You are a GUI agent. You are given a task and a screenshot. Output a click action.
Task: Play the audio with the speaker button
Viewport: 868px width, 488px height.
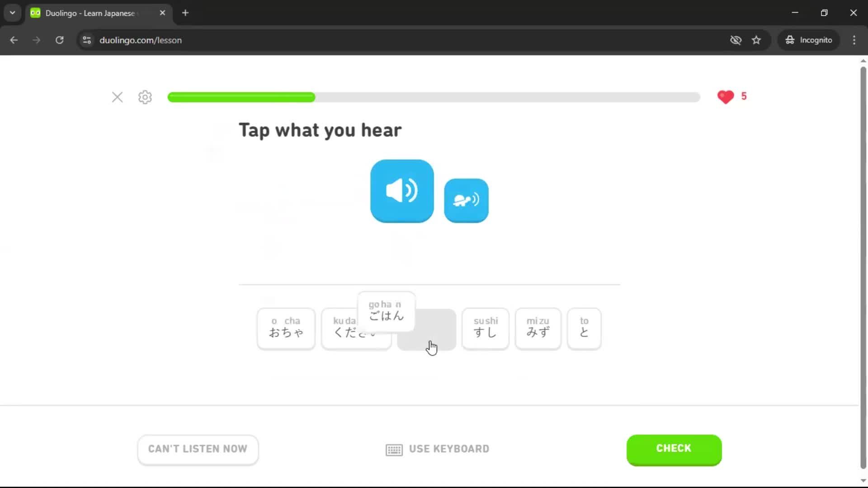coord(402,191)
